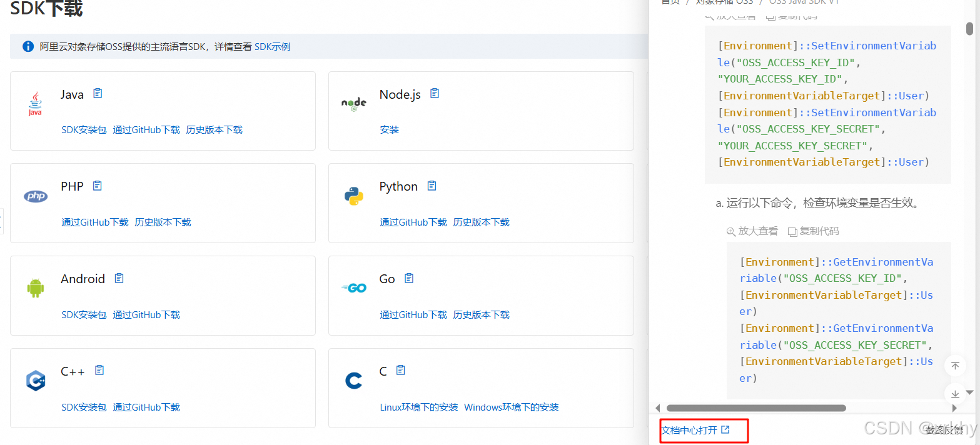Open Android SDK安装包 link
Screen dimensions: 980x445
pyautogui.click(x=84, y=315)
